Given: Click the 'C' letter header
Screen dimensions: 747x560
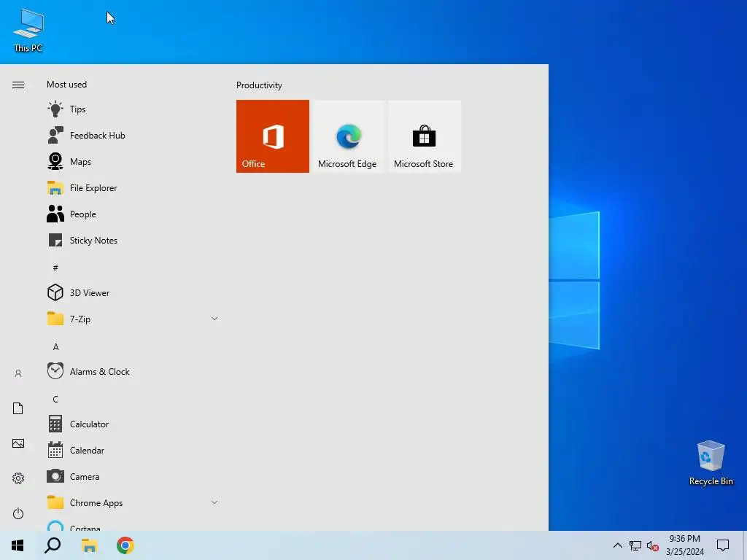Looking at the screenshot, I should (55, 399).
